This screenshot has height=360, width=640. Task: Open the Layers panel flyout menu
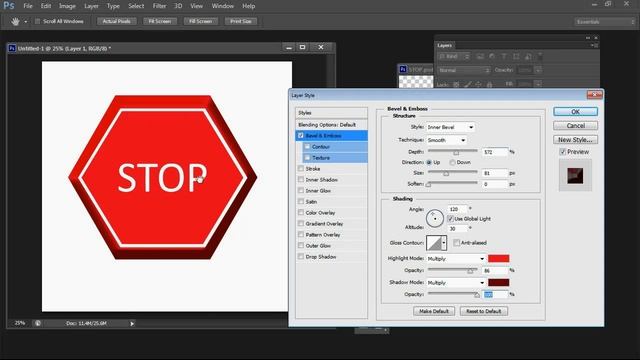595,45
